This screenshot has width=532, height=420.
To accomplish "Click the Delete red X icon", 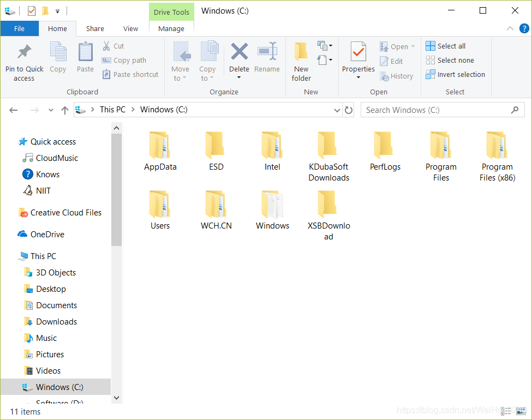I will [239, 52].
